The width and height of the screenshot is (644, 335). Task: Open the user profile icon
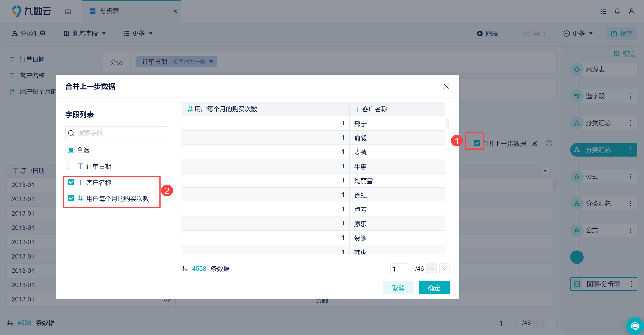point(631,11)
